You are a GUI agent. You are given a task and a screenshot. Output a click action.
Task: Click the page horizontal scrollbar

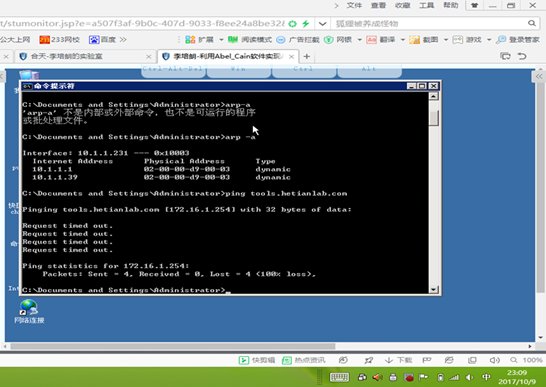tap(173, 346)
